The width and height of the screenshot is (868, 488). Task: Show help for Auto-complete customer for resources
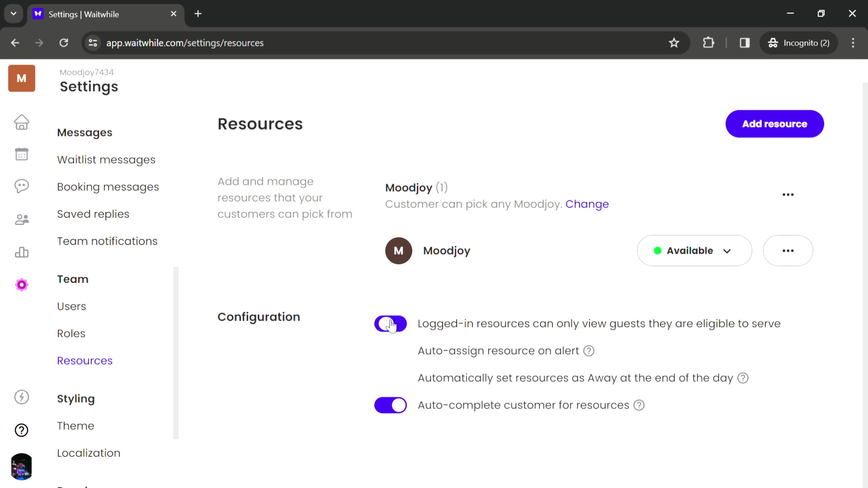pyautogui.click(x=639, y=405)
